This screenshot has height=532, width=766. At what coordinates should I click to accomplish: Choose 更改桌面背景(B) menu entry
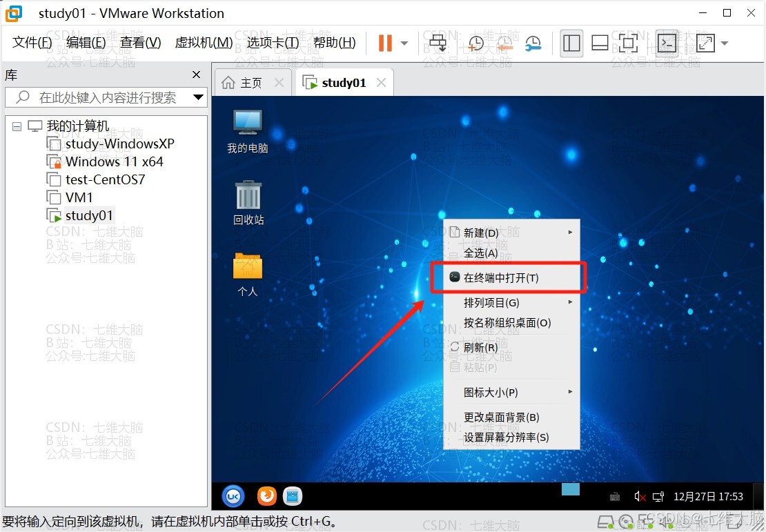point(511,417)
